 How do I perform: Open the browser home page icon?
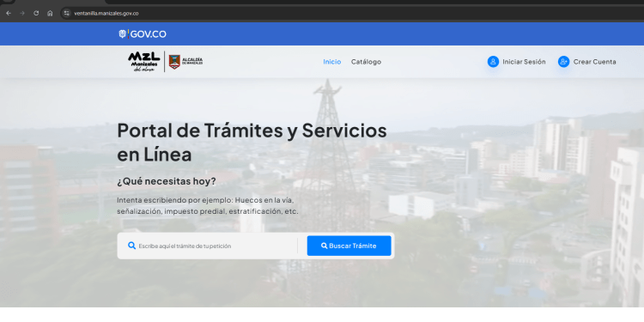(50, 13)
